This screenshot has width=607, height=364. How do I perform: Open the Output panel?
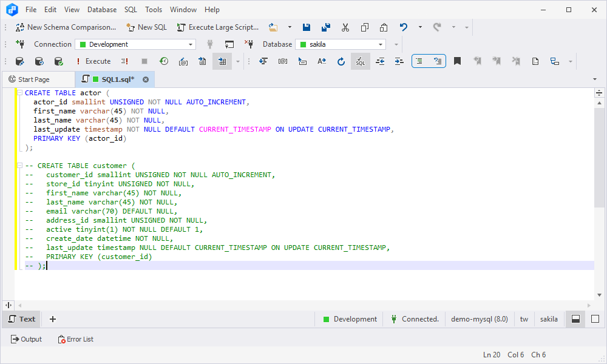26,339
